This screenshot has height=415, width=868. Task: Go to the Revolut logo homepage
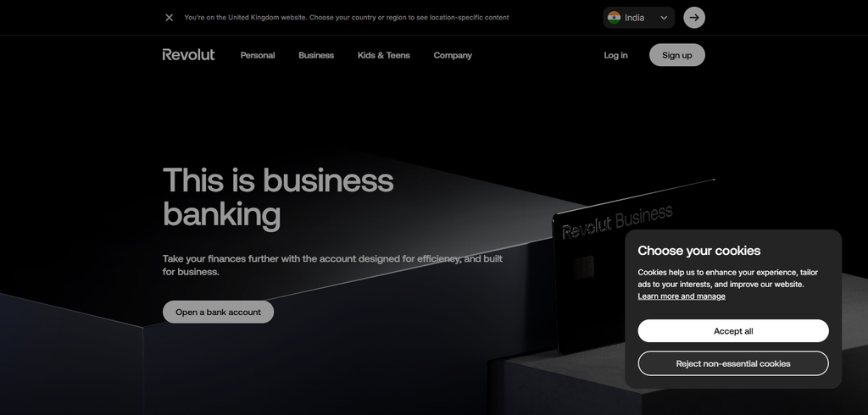tap(188, 55)
